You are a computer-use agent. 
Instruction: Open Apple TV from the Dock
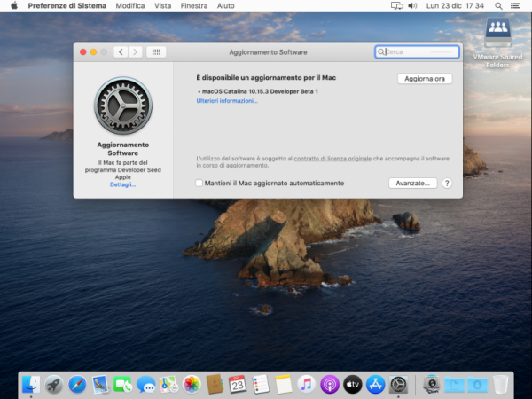[353, 385]
